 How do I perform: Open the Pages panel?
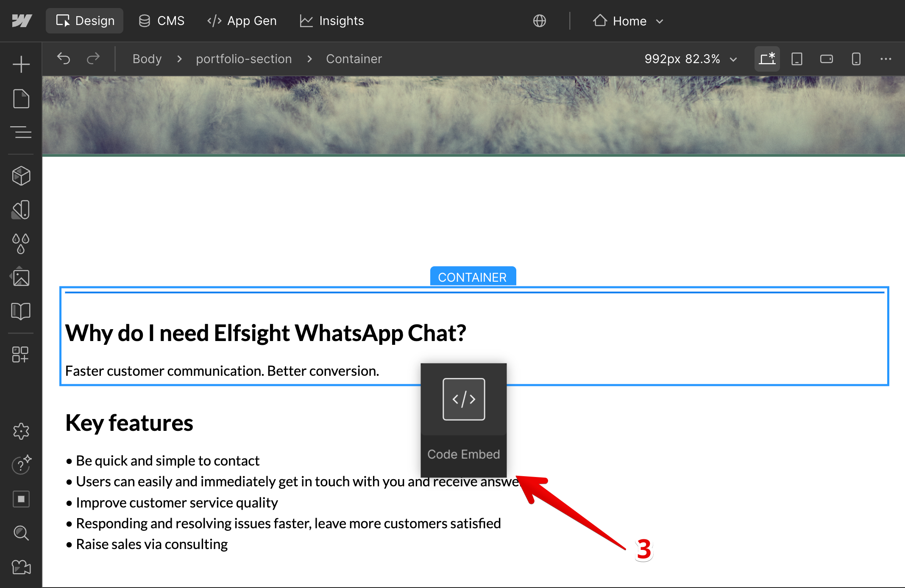pyautogui.click(x=21, y=99)
